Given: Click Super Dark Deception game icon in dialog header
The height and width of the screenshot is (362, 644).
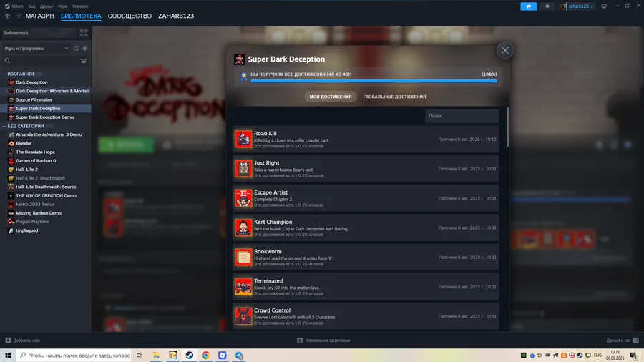Looking at the screenshot, I should point(240,59).
